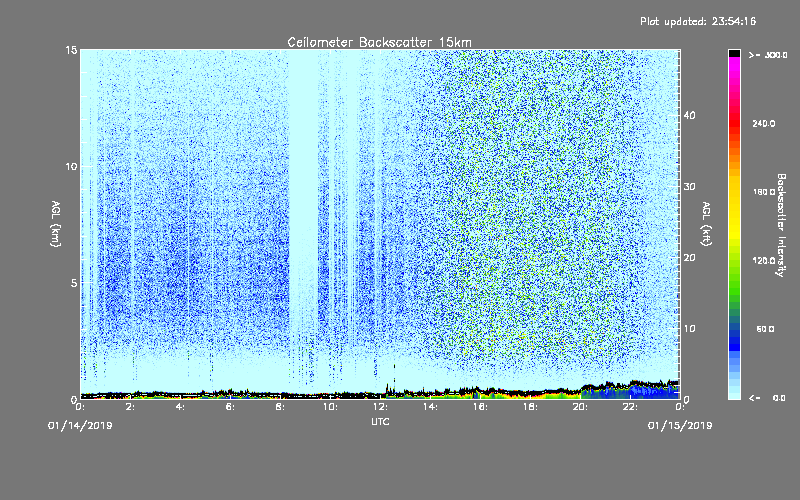Click the '240.0' colorbar label
This screenshot has width=800, height=500.
click(764, 124)
